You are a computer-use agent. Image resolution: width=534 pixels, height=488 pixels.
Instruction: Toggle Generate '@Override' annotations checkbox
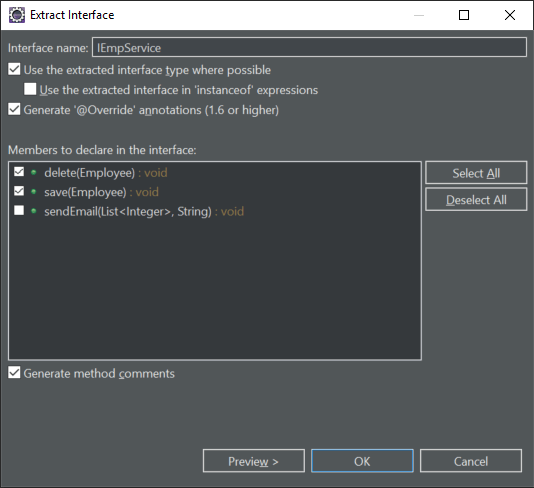tap(14, 109)
